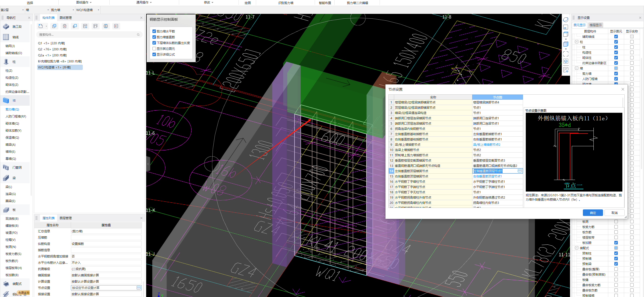The image size is (644, 297).
Task: Switch to 2D view icon
Action: click(x=566, y=27)
